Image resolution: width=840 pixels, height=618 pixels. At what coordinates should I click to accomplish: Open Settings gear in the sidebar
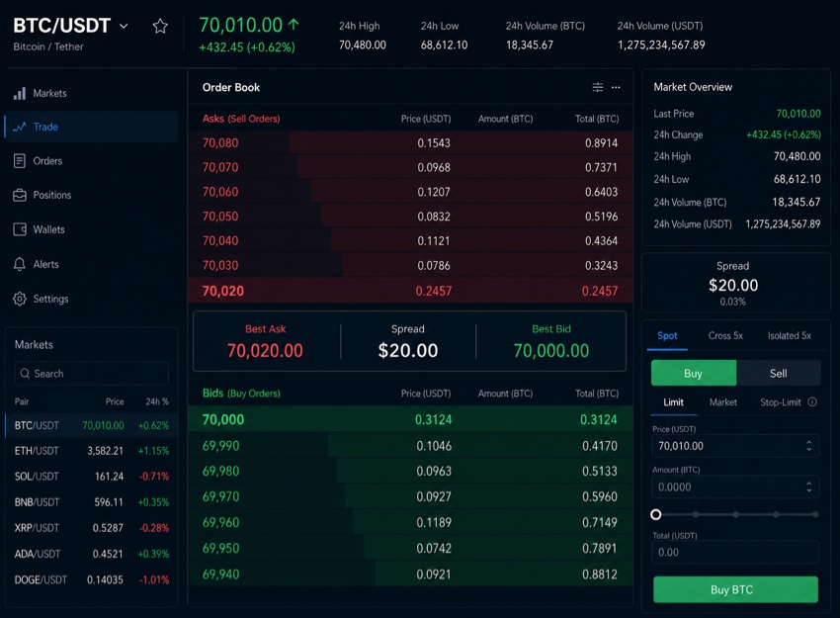[x=91, y=299]
